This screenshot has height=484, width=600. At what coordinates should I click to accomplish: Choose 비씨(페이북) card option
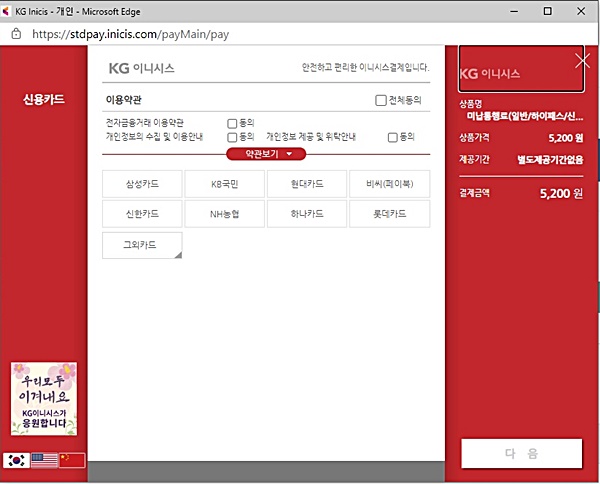pos(390,184)
